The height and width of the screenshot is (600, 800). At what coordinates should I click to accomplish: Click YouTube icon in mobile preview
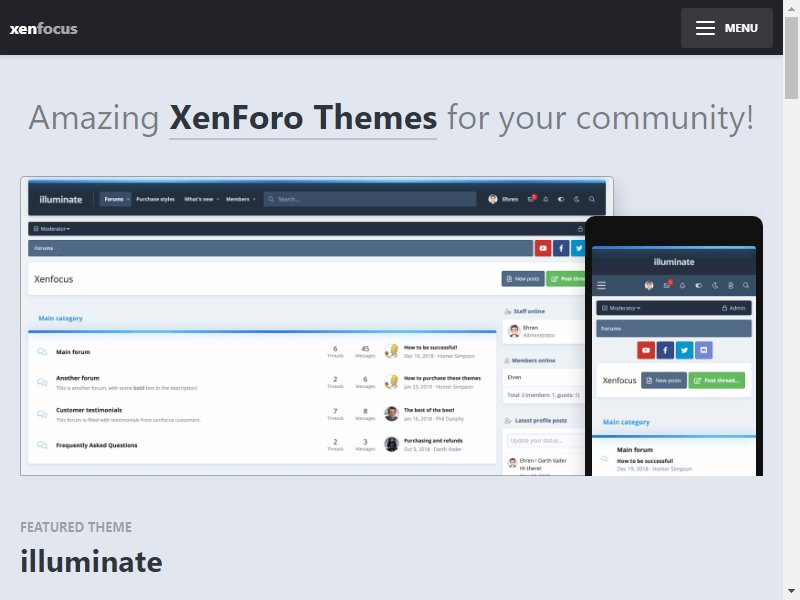click(646, 351)
